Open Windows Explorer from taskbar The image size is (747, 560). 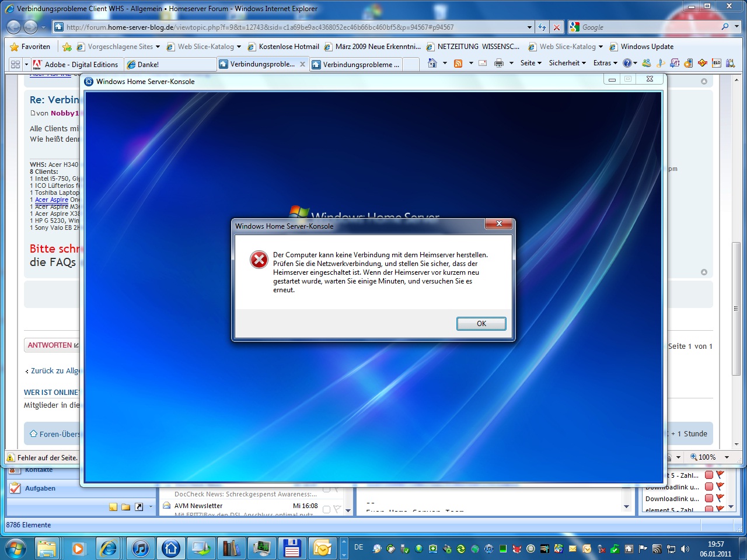tap(47, 548)
